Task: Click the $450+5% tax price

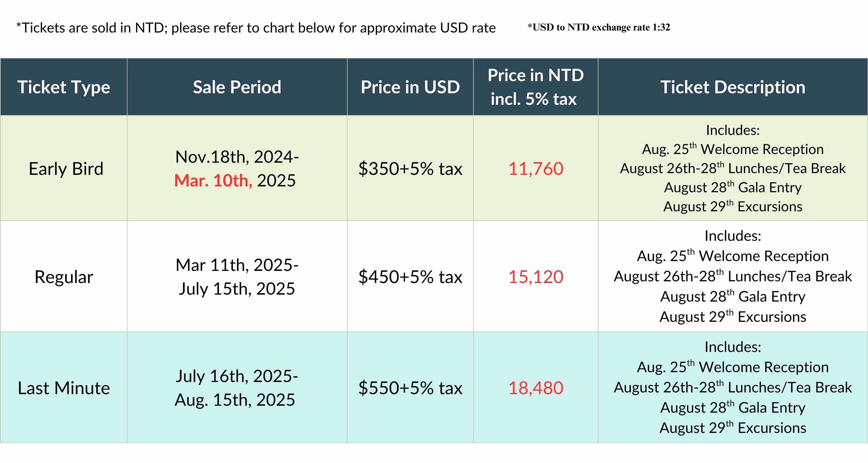Action: point(410,277)
